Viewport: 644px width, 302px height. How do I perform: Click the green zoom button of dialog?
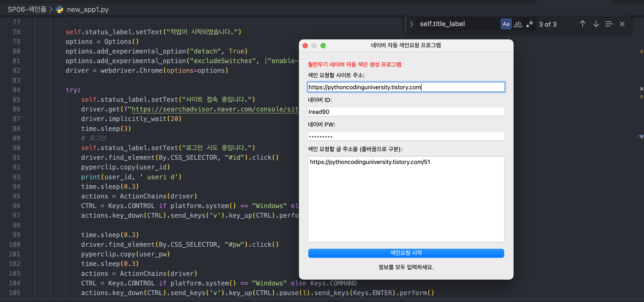pyautogui.click(x=323, y=45)
